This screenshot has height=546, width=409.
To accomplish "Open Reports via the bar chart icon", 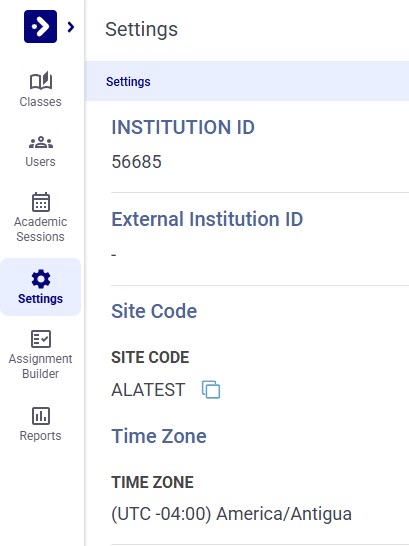I will coord(41,416).
